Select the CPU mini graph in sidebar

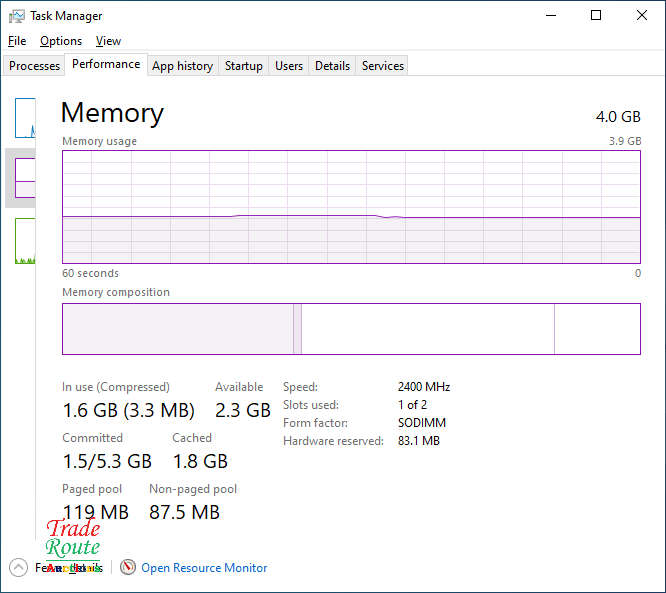(x=25, y=118)
